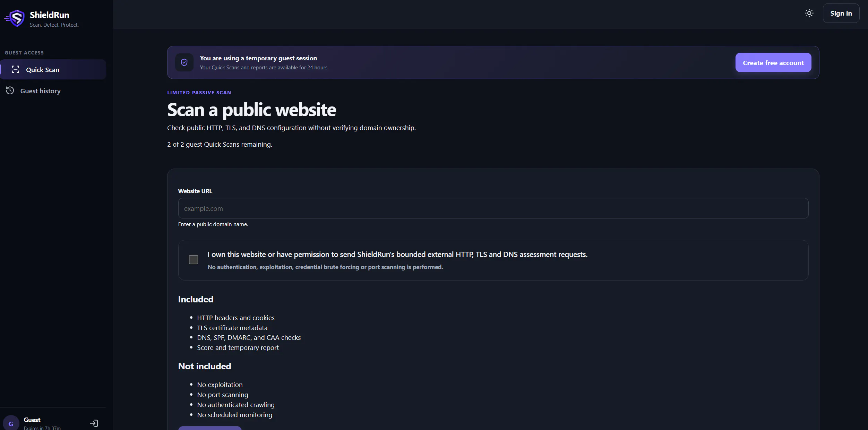The width and height of the screenshot is (868, 430).
Task: Click the ShieldRun shield logo
Action: [15, 18]
